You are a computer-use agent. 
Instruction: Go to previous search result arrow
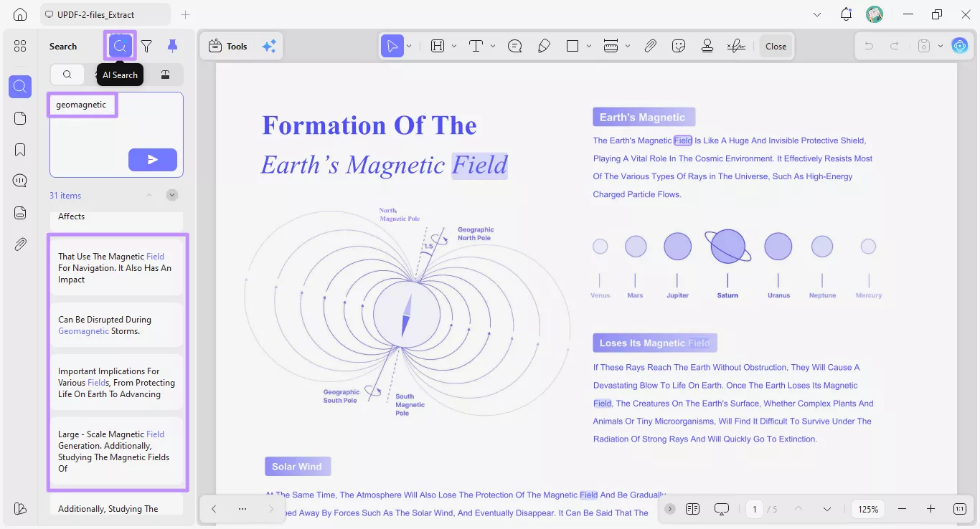149,195
